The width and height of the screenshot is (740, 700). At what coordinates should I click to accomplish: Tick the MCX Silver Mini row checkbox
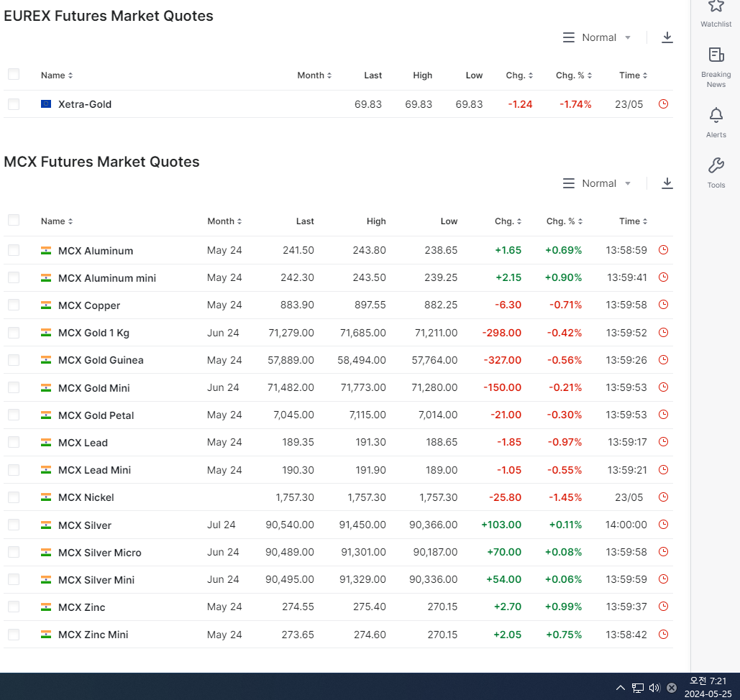click(x=14, y=579)
